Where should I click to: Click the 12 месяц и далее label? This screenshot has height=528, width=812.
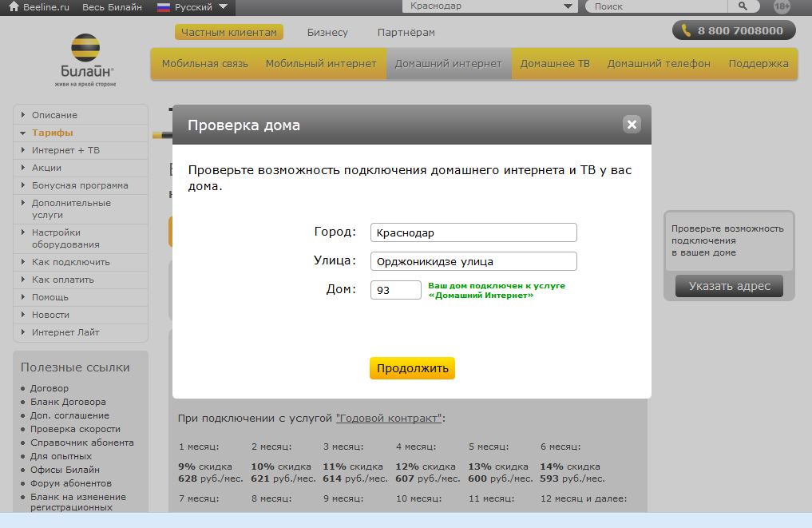pos(584,498)
